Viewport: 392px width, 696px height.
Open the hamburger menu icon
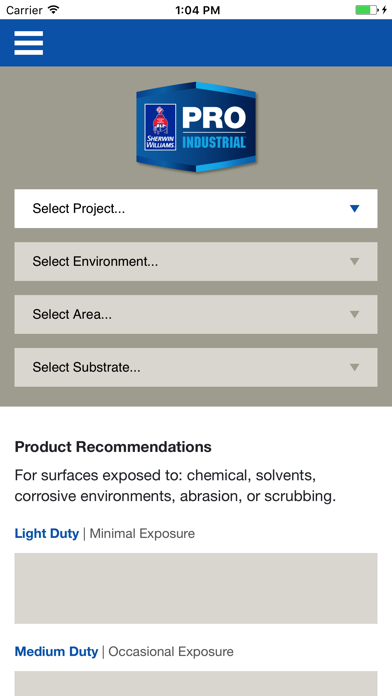tap(28, 43)
